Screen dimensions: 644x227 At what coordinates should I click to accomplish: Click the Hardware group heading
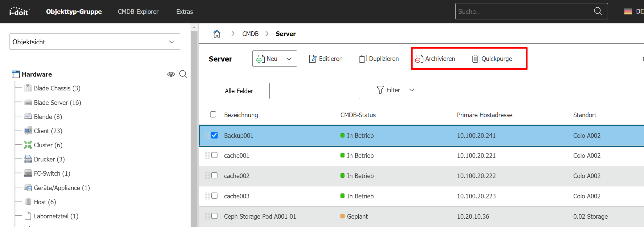(x=37, y=74)
